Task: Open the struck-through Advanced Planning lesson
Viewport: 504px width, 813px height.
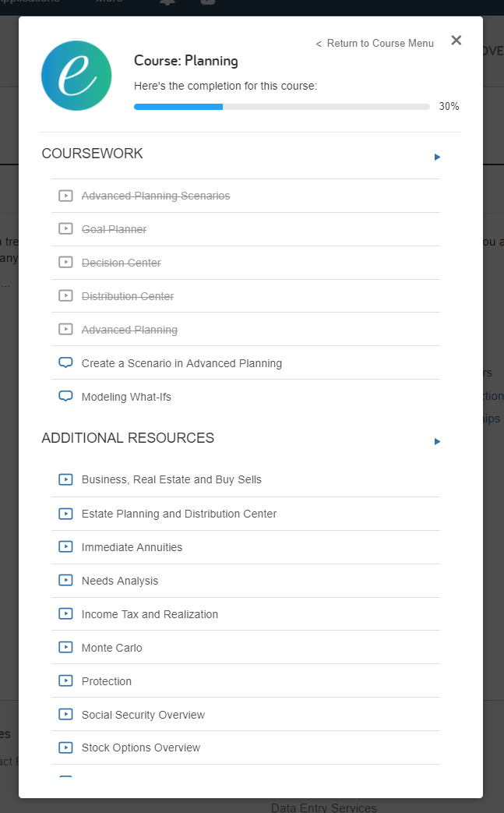Action: click(129, 330)
